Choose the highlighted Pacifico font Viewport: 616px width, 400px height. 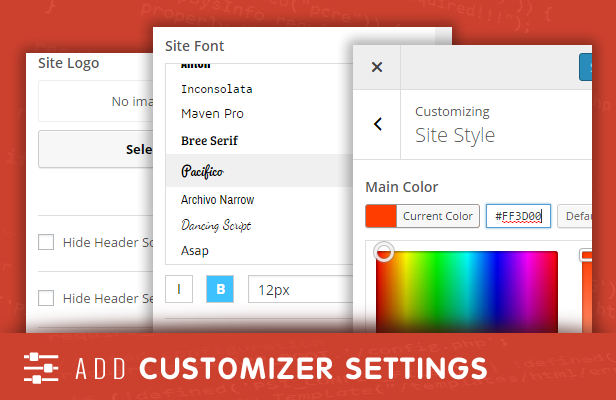[x=259, y=171]
